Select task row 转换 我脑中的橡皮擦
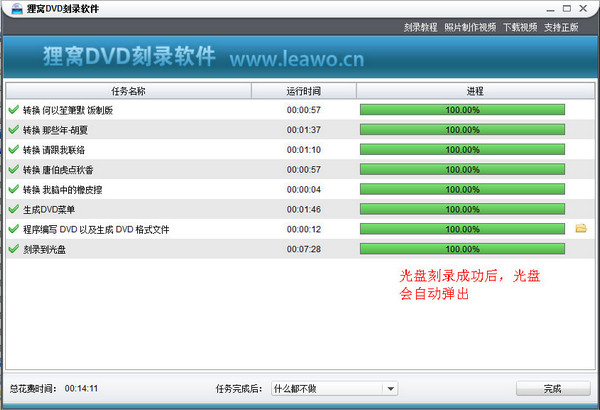This screenshot has height=410, width=600. click(x=300, y=189)
